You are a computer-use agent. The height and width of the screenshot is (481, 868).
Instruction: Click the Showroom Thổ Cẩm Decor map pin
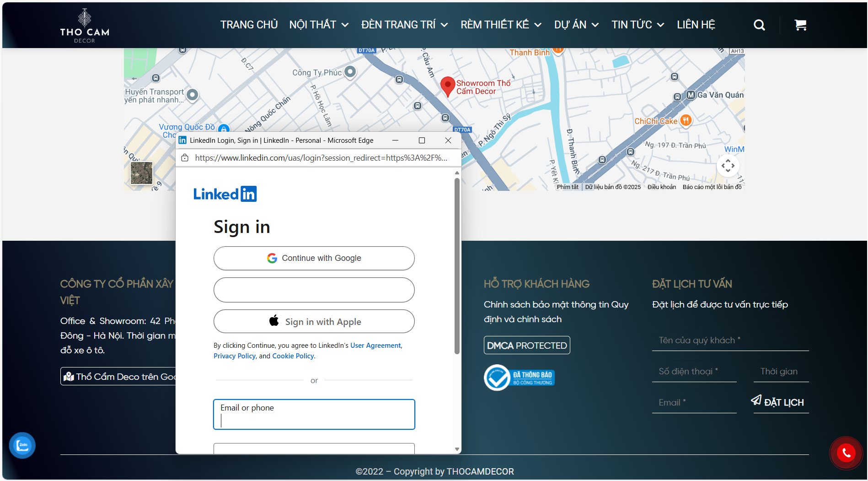(x=447, y=86)
